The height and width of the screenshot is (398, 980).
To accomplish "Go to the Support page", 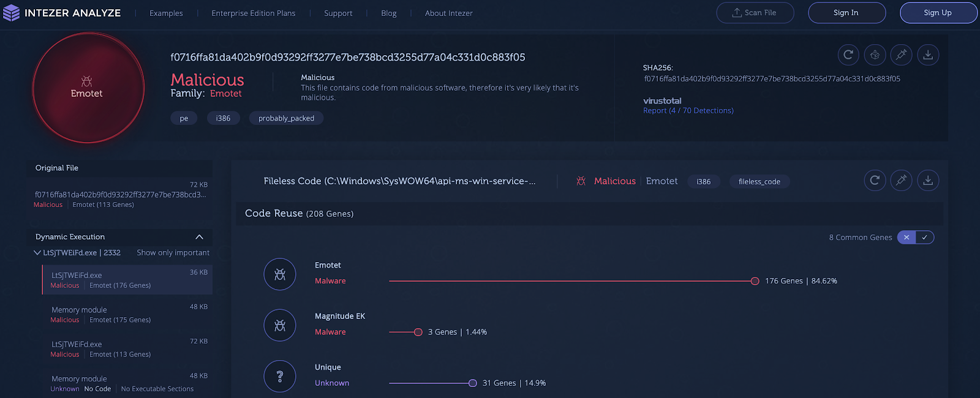I will pyautogui.click(x=338, y=13).
